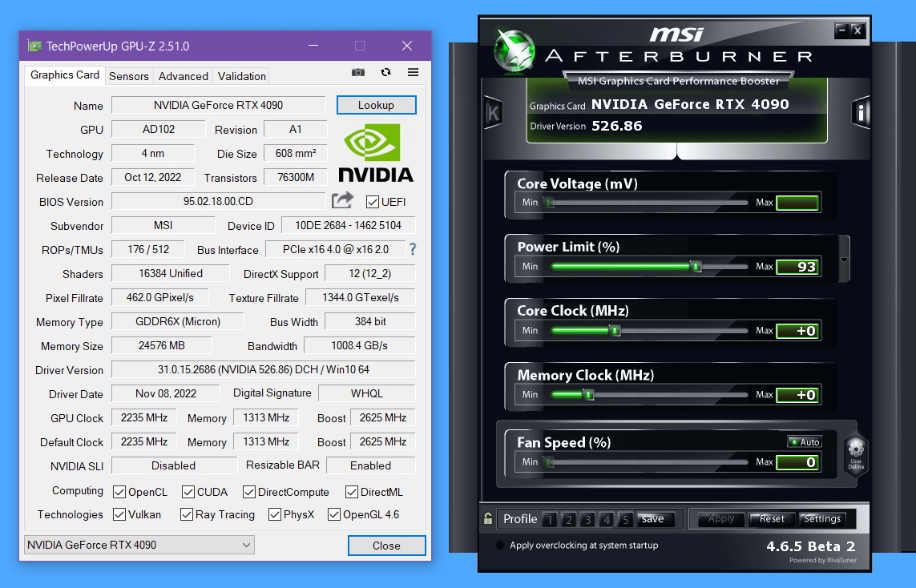
Task: Click the Resizable BAR value Enabled
Action: pos(370,465)
